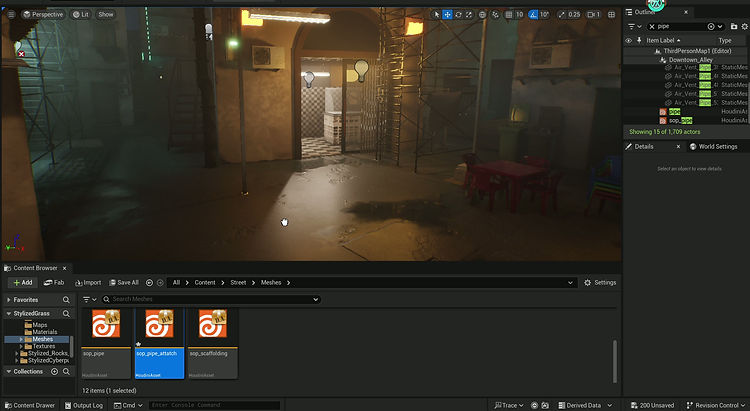Viewport: 750px width, 411px height.
Task: Sort Outliner by Item Label
Action: point(663,41)
